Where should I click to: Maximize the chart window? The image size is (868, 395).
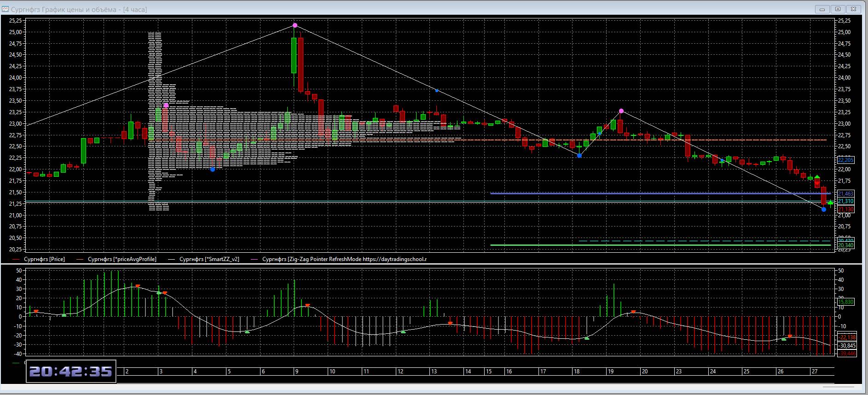coord(838,9)
